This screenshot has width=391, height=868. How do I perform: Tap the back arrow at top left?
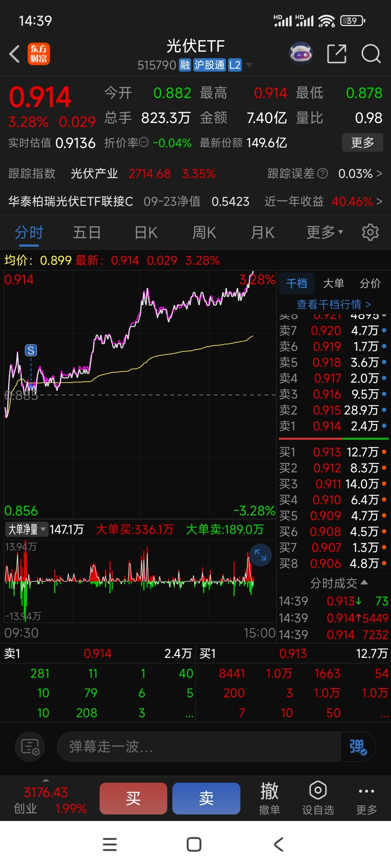point(14,54)
